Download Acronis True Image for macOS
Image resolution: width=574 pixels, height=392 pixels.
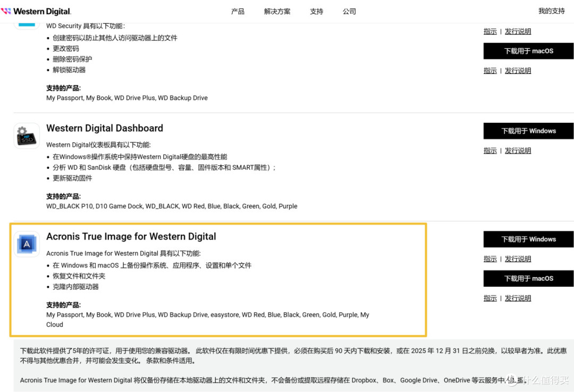[529, 278]
